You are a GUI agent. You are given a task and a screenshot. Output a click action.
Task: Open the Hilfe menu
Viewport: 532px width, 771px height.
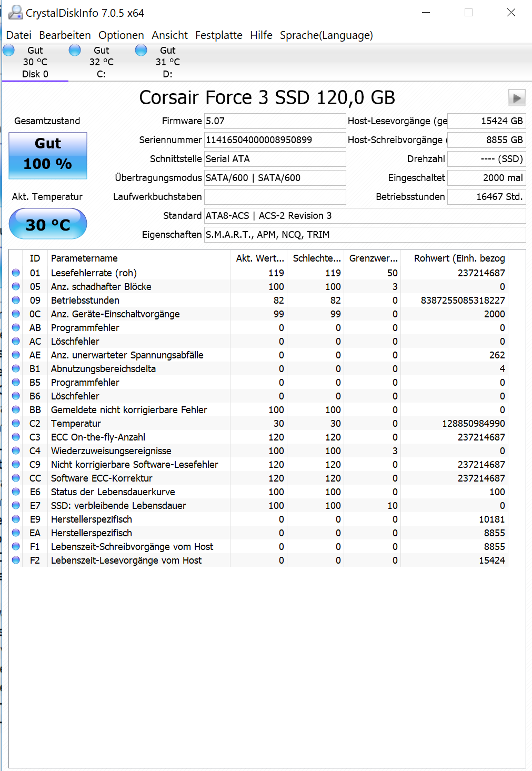pyautogui.click(x=261, y=35)
